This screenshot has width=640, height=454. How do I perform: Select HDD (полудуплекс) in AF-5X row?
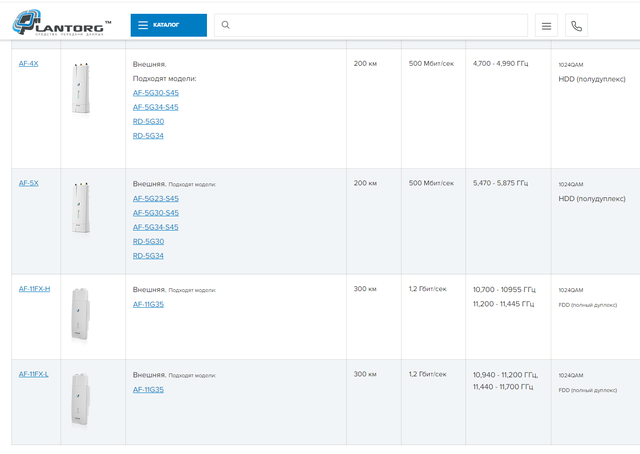tap(592, 199)
